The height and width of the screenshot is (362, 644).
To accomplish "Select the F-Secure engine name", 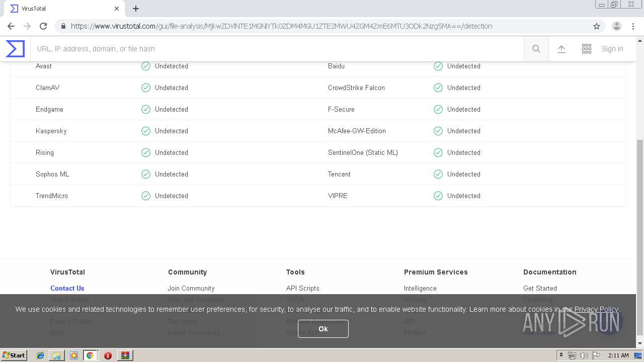I will (341, 109).
